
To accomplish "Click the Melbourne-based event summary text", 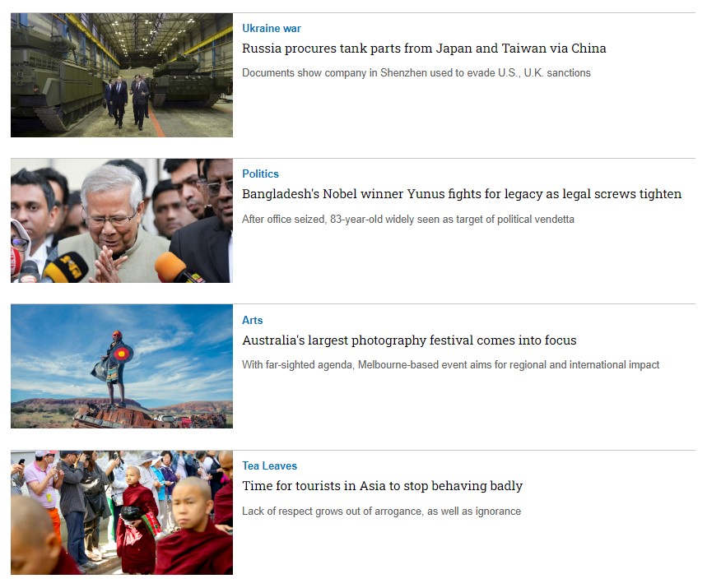I will (450, 365).
